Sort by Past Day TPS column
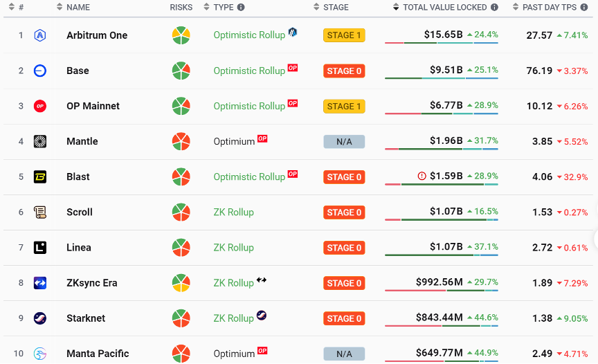598x364 pixels. click(549, 7)
